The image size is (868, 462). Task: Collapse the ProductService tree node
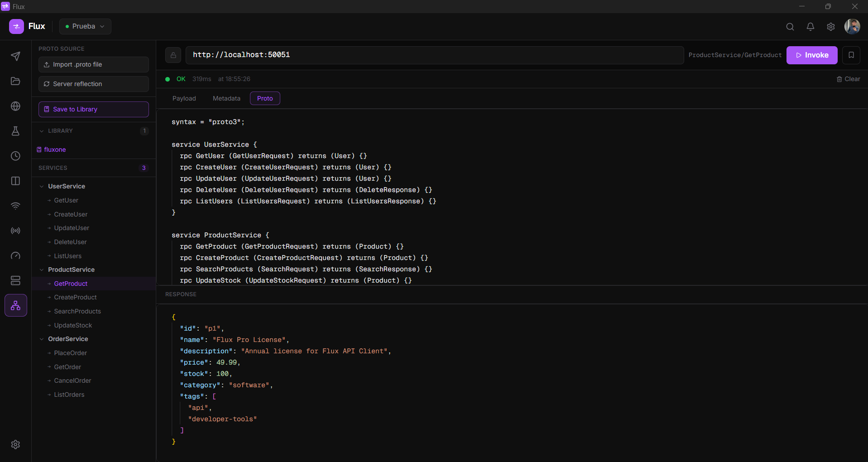[x=42, y=269]
